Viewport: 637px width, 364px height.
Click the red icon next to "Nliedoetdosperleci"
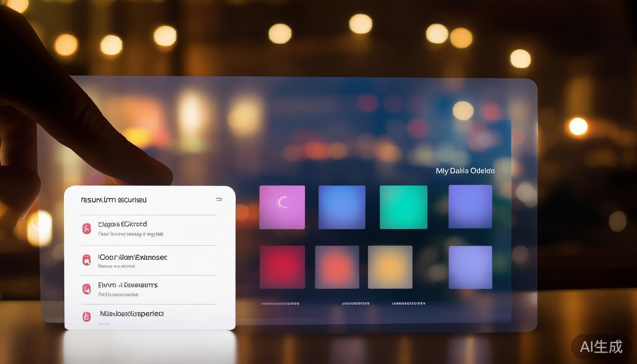click(x=86, y=317)
